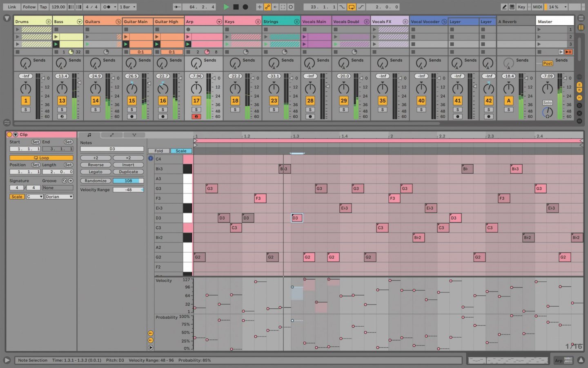588x368 pixels.
Task: Enable the Computer MIDI Keyboard
Action: (x=512, y=7)
